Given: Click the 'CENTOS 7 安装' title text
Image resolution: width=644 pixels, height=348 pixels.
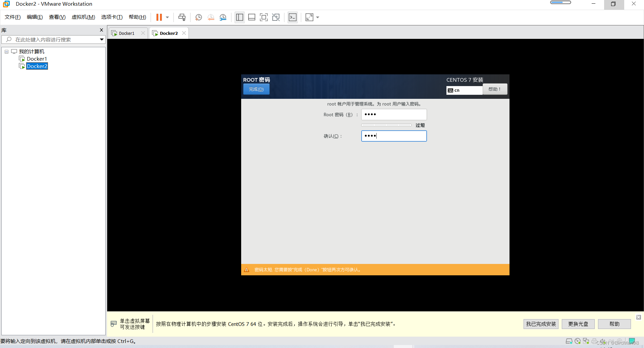Looking at the screenshot, I should pyautogui.click(x=465, y=80).
